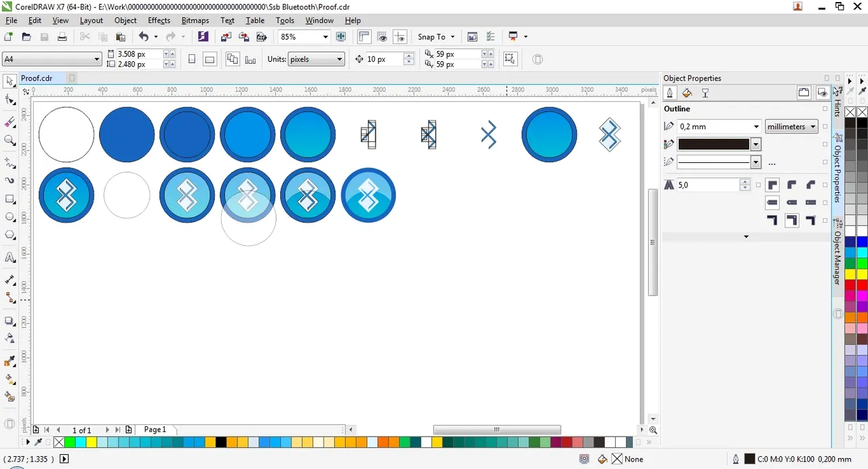Choose the Polygon tool
The height and width of the screenshot is (469, 868).
(9, 236)
